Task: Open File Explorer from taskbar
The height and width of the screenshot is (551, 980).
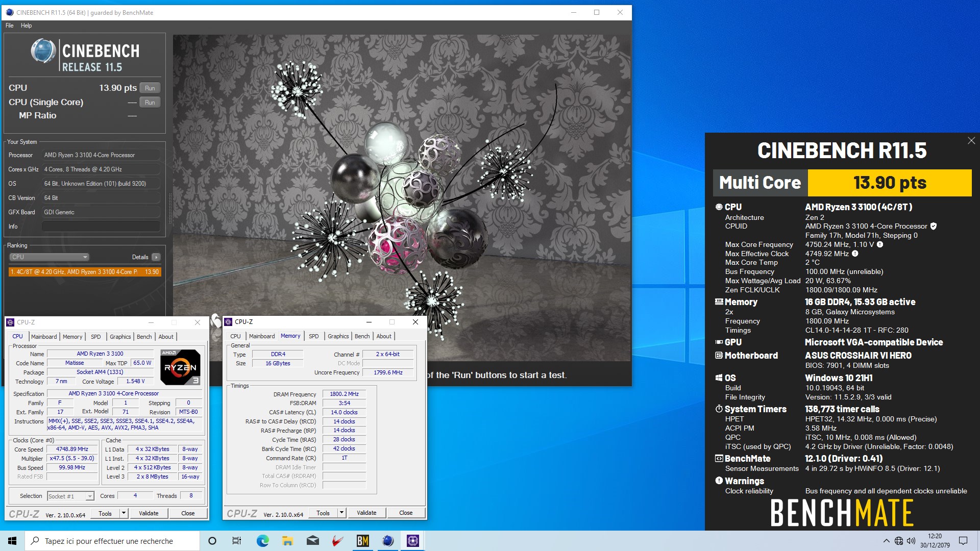Action: [x=287, y=541]
